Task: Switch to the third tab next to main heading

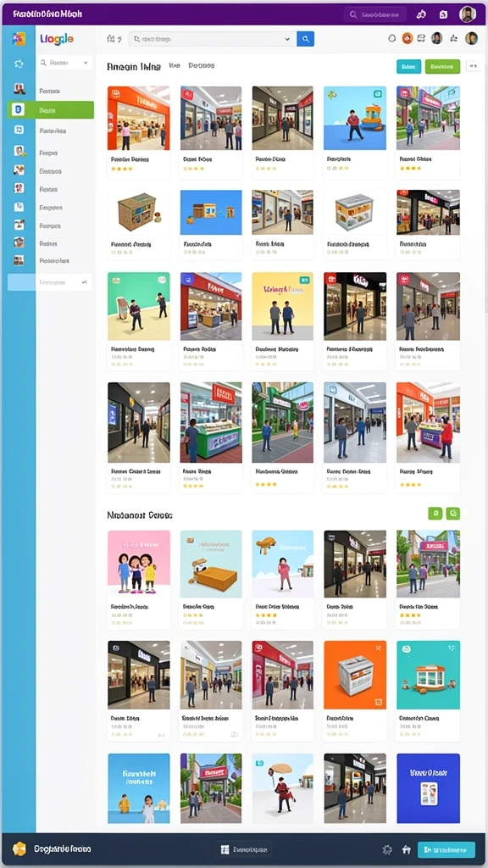Action: point(202,65)
